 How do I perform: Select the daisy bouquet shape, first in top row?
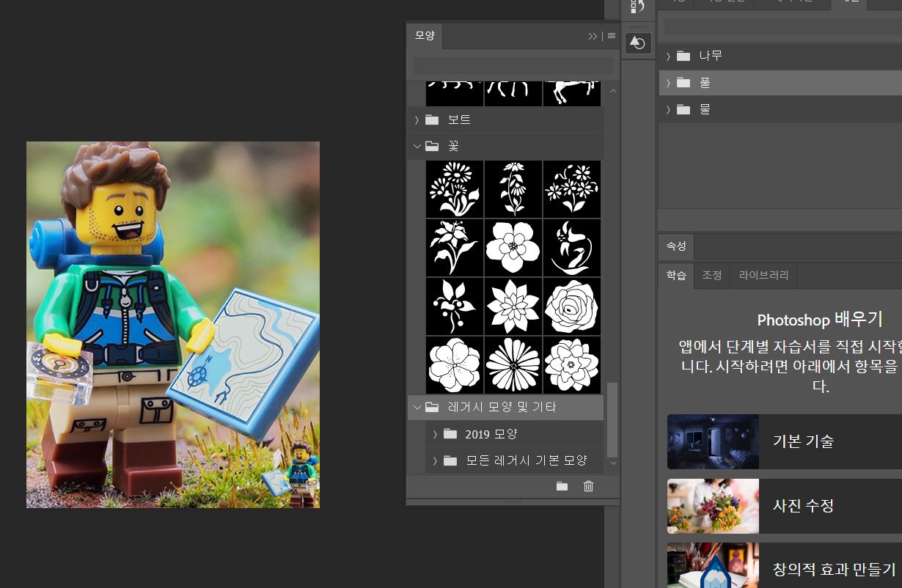455,189
